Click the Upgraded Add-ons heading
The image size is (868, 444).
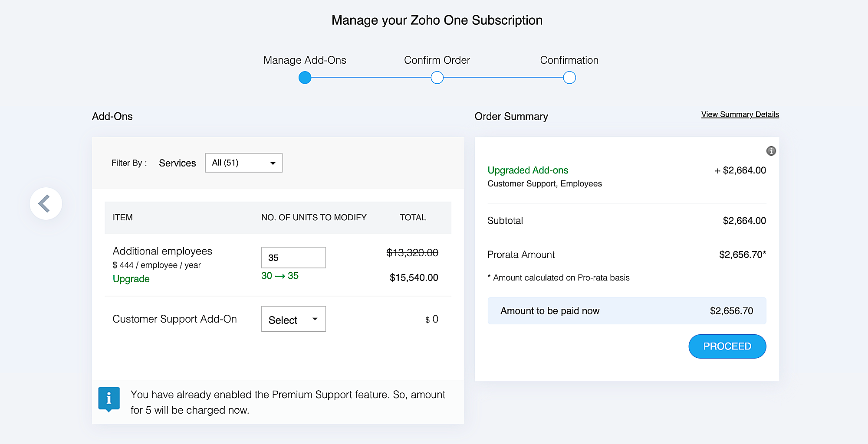(x=528, y=170)
